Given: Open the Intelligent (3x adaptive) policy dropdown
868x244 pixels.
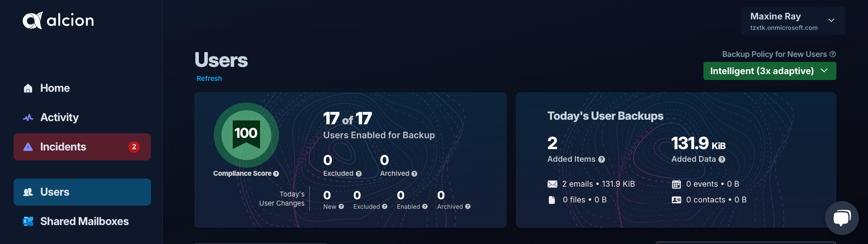Looking at the screenshot, I should tap(769, 71).
